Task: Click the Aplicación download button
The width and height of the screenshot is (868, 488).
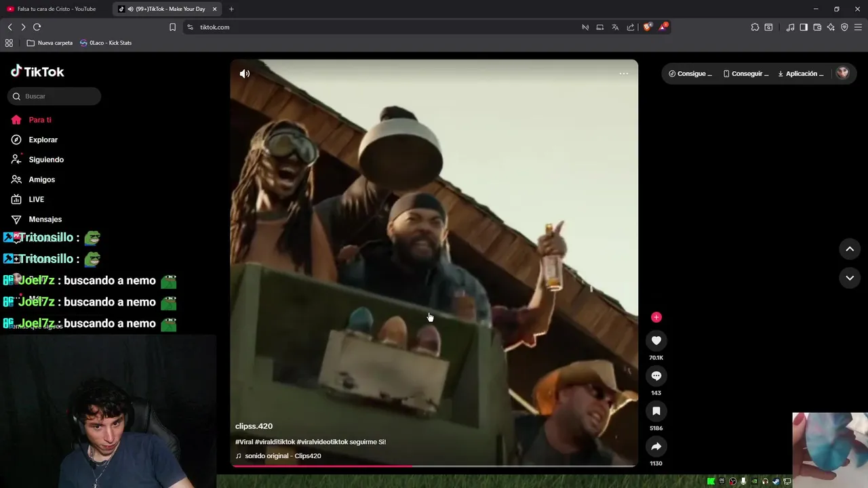Action: tap(801, 73)
